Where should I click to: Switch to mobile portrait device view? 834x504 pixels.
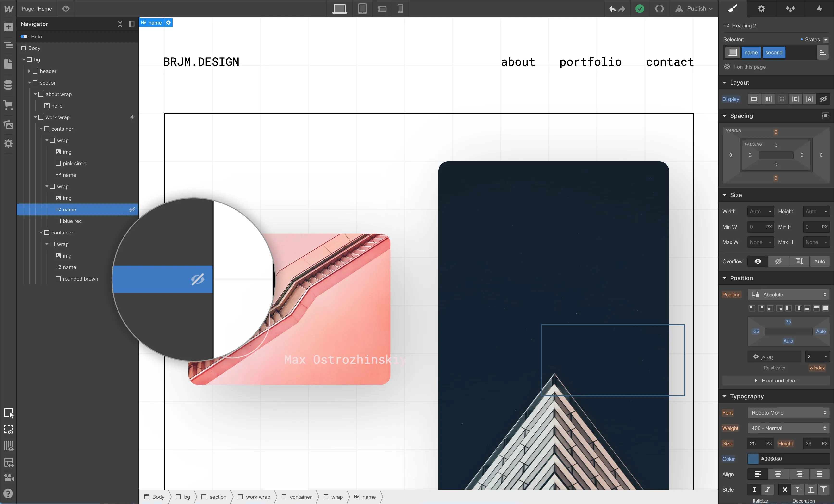(x=400, y=8)
